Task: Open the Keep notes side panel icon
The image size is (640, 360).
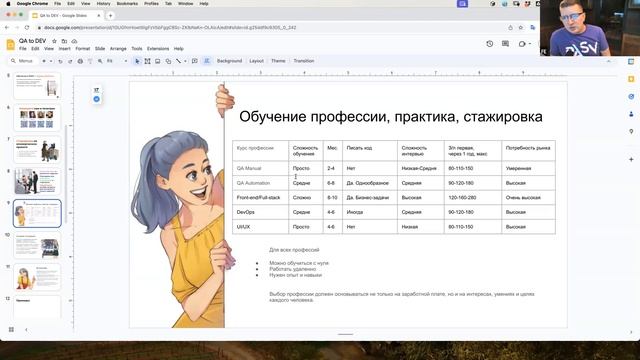Action: click(631, 79)
